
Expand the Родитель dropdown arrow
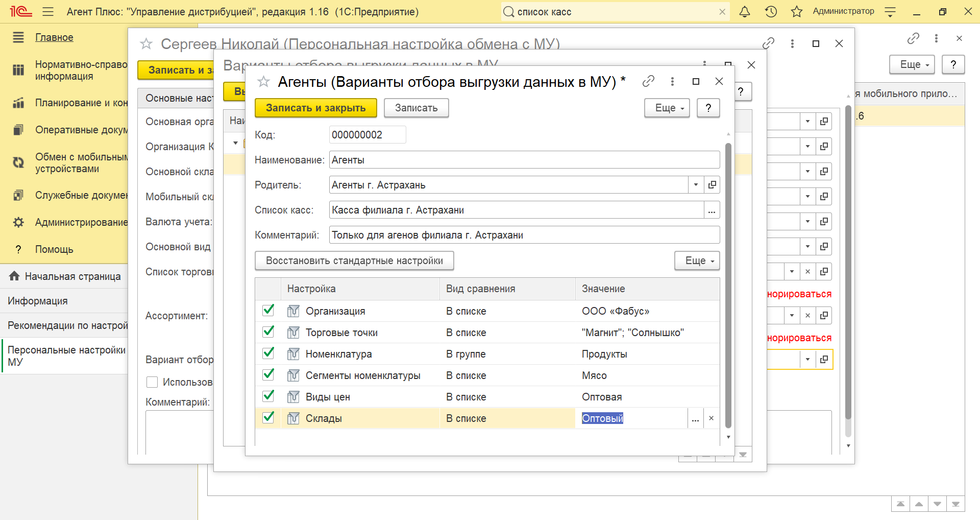click(x=696, y=185)
